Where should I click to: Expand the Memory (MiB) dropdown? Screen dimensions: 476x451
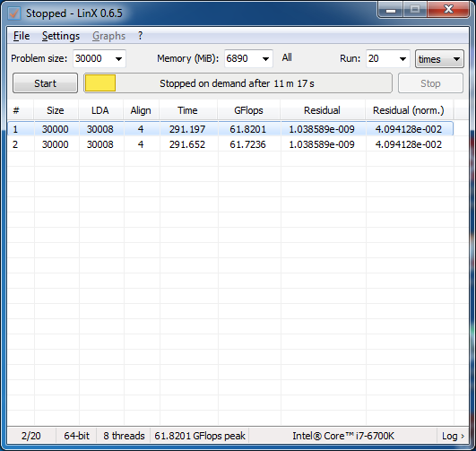tap(265, 58)
